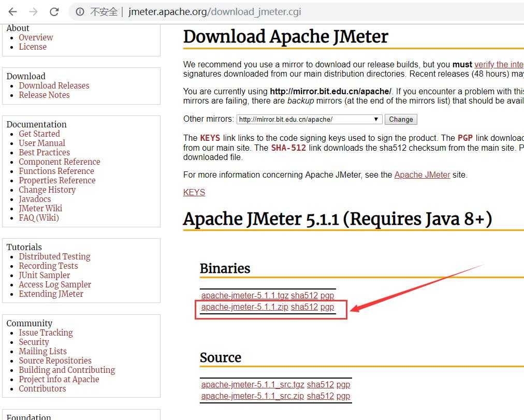The height and width of the screenshot is (420, 524).
Task: Open Distributed Testing tutorial
Action: 54,257
